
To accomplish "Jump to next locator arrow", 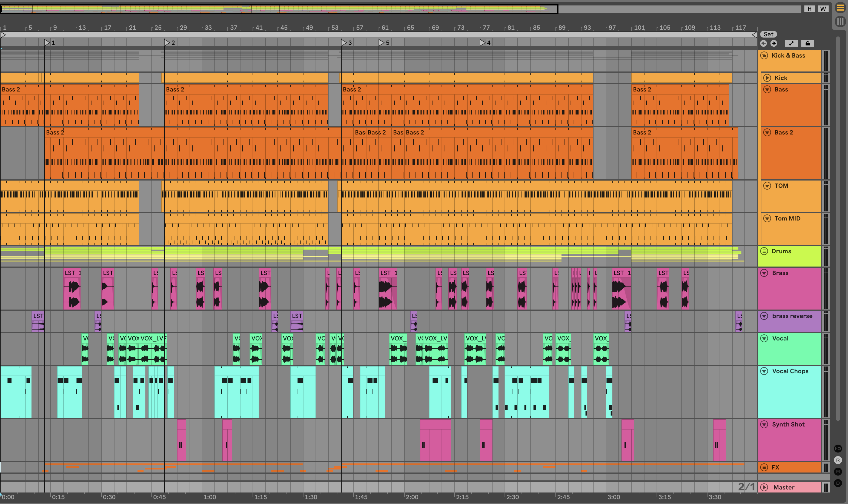I will [773, 43].
